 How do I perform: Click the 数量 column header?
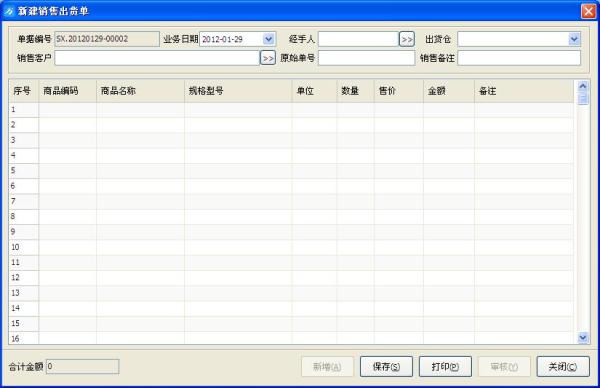point(355,91)
